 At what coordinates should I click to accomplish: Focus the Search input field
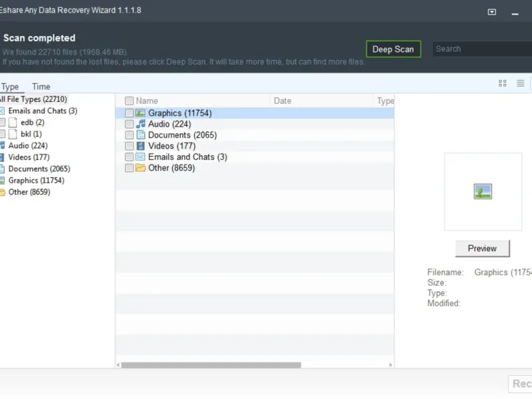(x=481, y=49)
